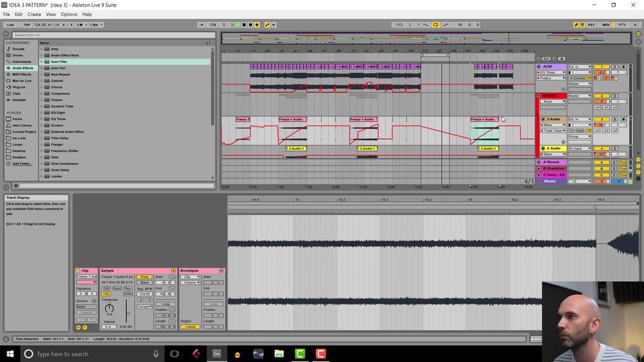Image resolution: width=644 pixels, height=362 pixels.
Task: Expand the Compressor folder
Action: (42, 94)
